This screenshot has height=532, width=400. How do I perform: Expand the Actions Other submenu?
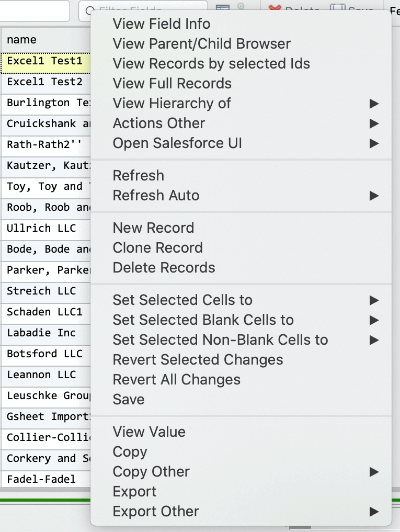point(241,123)
